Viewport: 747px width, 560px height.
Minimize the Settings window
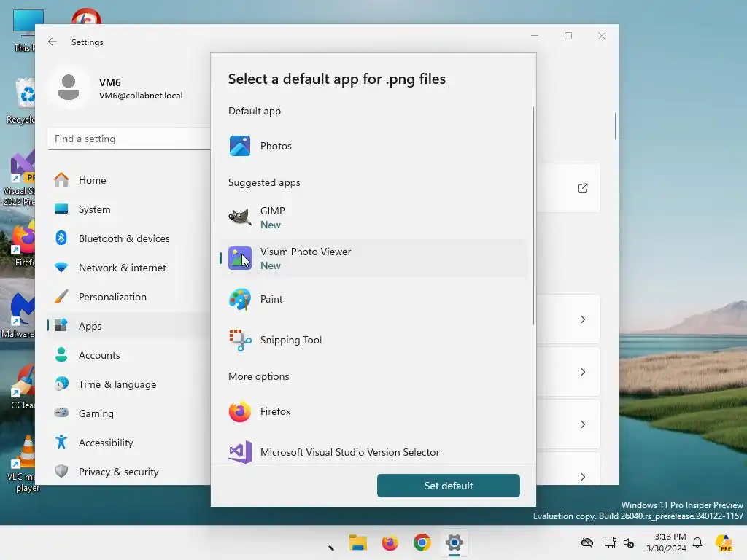click(535, 36)
